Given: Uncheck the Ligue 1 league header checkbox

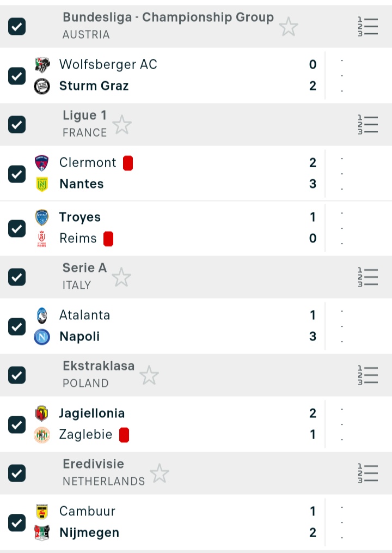Looking at the screenshot, I should [17, 124].
